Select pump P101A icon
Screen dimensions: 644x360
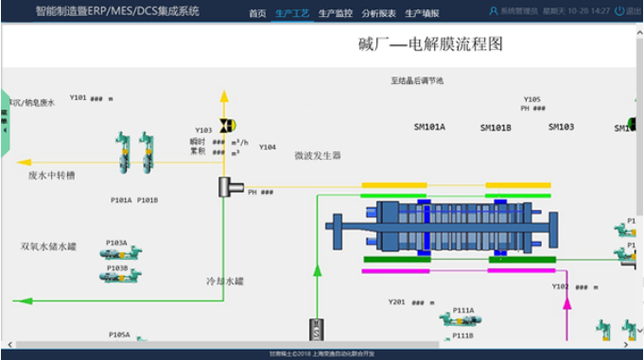[x=123, y=152]
